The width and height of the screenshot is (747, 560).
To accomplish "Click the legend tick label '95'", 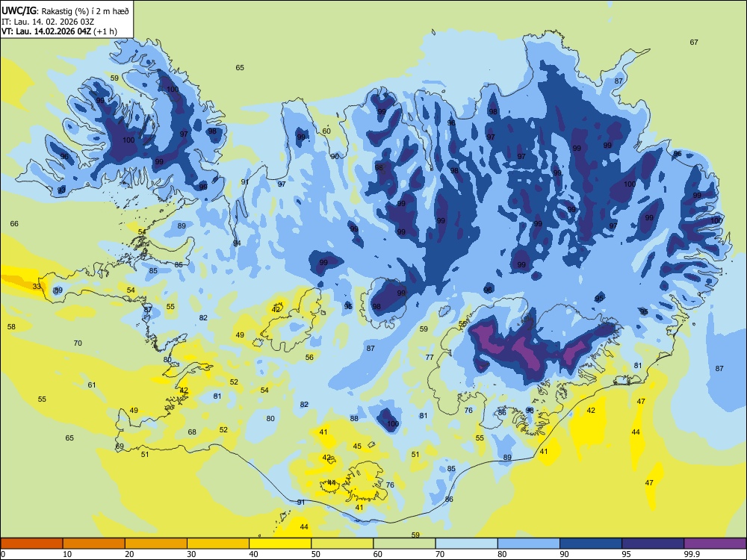I will (x=626, y=554).
